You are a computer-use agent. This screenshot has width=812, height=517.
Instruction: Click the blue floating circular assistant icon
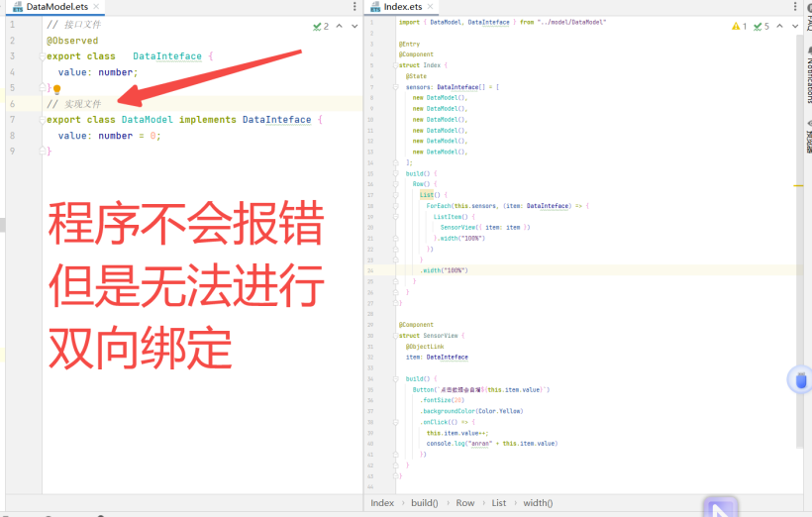800,379
